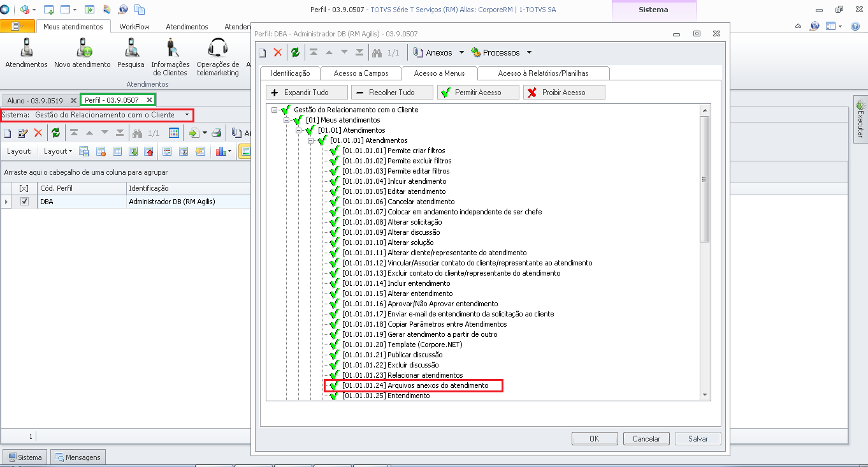Viewport: 868px width, 467px height.
Task: Click new record icon in main list toolbar
Action: pyautogui.click(x=8, y=133)
